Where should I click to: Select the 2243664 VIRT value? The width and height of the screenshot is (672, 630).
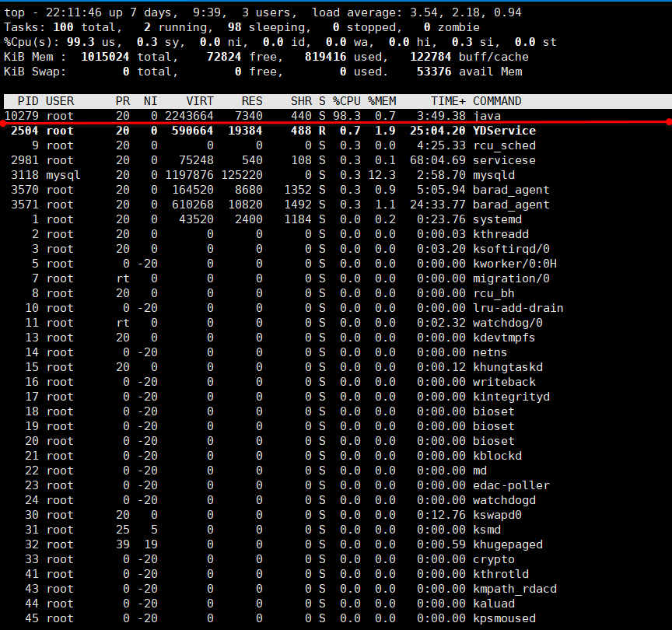tap(190, 116)
